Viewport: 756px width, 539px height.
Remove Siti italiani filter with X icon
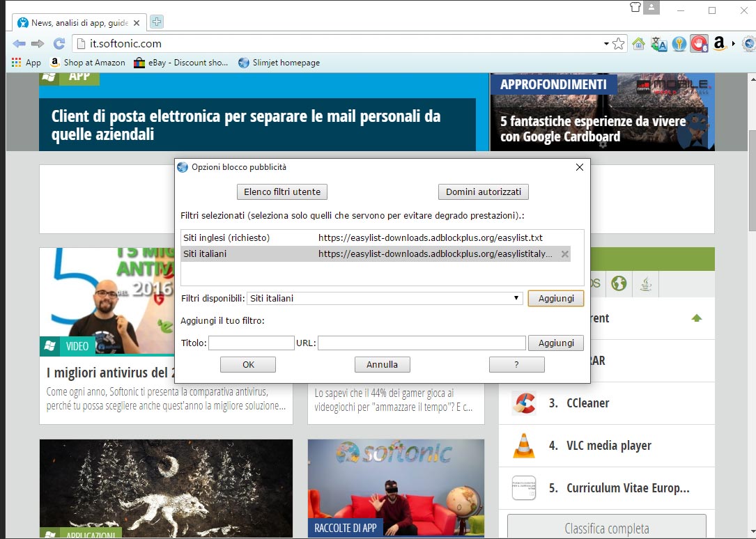(x=564, y=254)
